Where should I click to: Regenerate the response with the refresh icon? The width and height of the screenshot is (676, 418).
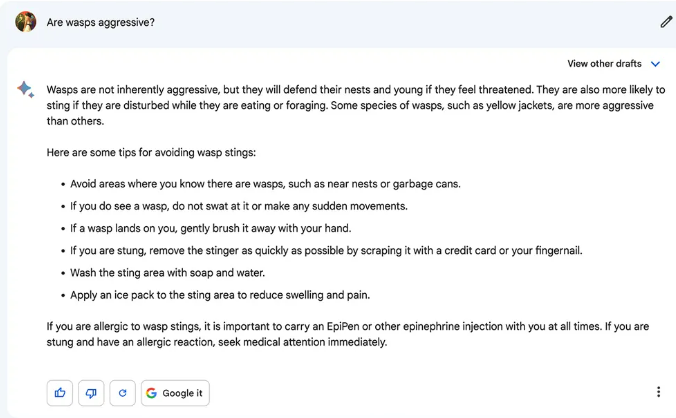(x=122, y=393)
